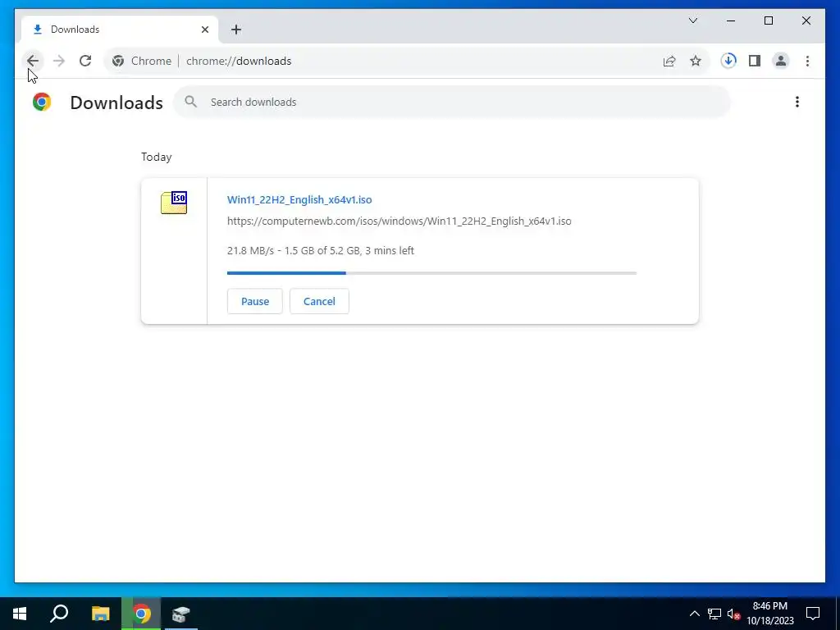The image size is (840, 630).
Task: Select the Downloads tab
Action: click(120, 30)
